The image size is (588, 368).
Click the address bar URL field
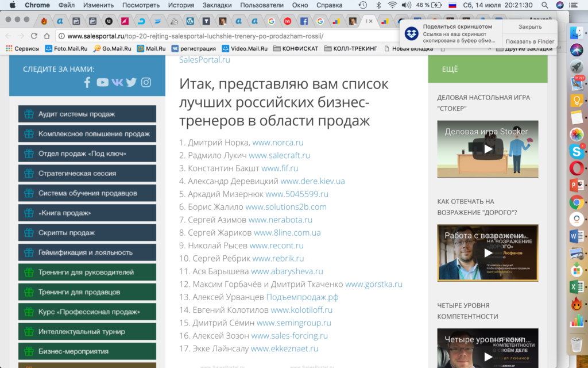tap(230, 36)
